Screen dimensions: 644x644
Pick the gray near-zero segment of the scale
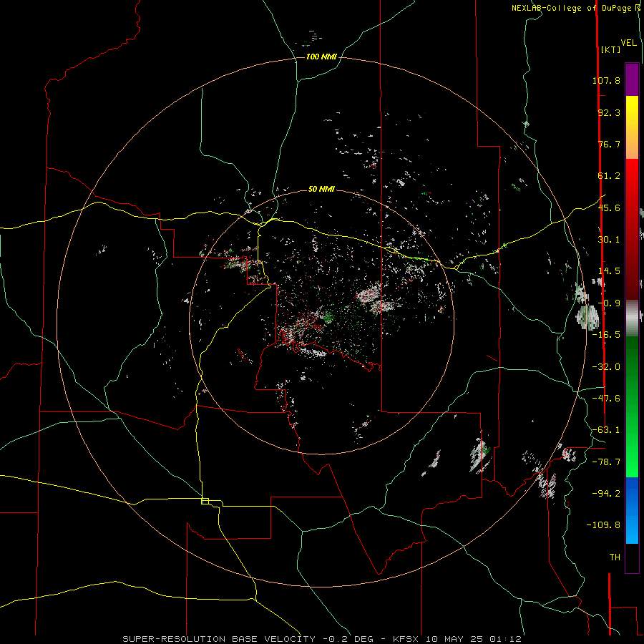(632, 318)
